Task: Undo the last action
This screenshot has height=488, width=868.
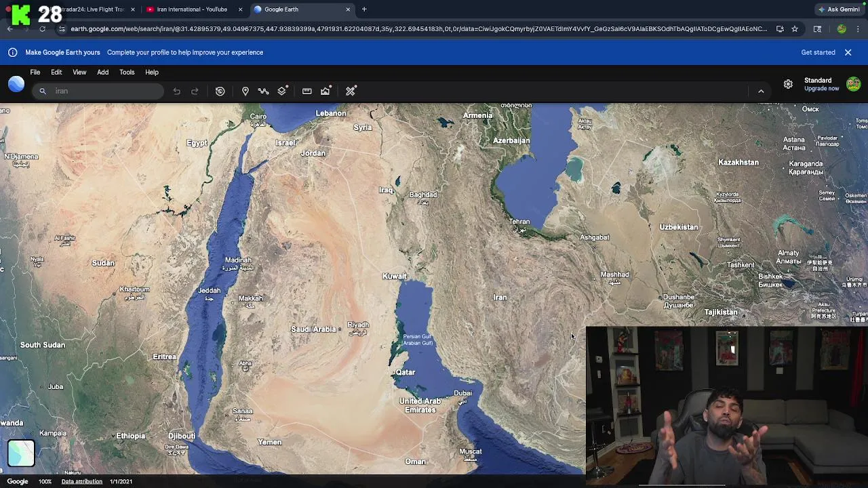Action: 176,91
